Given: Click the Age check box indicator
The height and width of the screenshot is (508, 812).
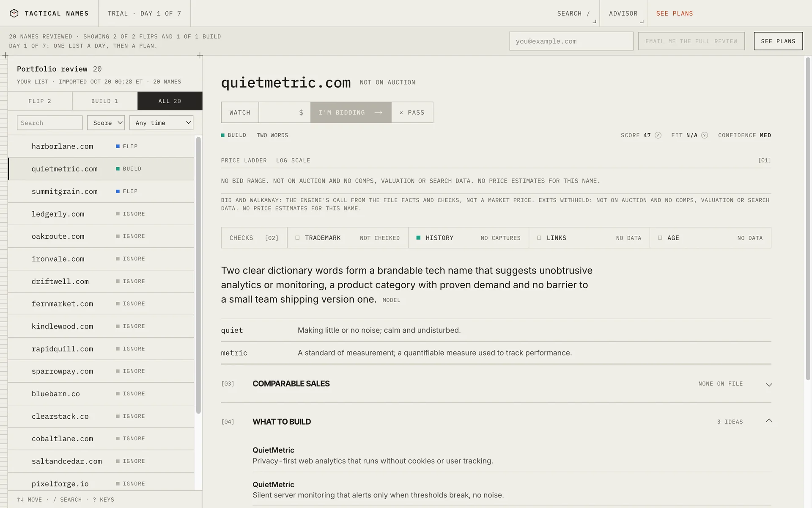Looking at the screenshot, I should pyautogui.click(x=660, y=238).
